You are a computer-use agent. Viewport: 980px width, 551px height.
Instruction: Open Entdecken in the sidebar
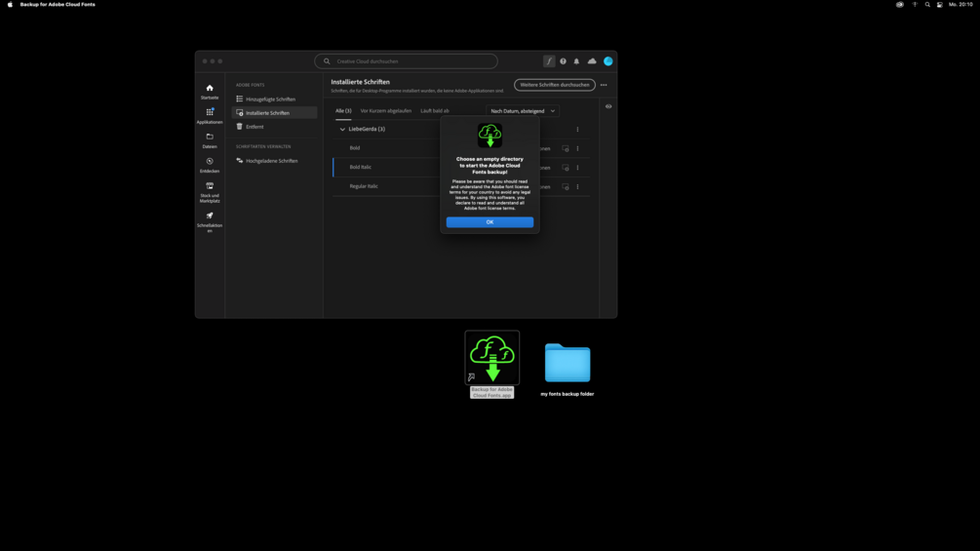point(210,165)
